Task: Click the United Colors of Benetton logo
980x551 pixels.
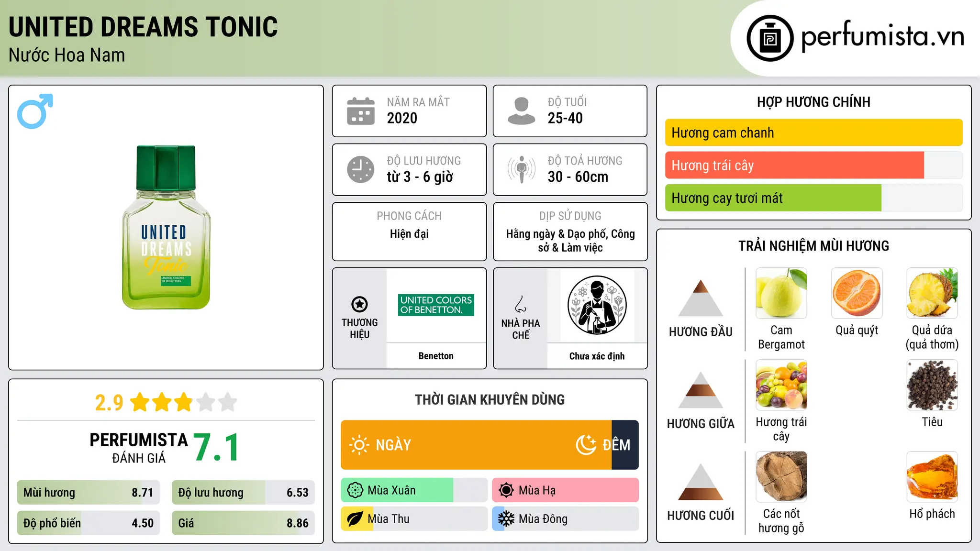Action: tap(436, 305)
